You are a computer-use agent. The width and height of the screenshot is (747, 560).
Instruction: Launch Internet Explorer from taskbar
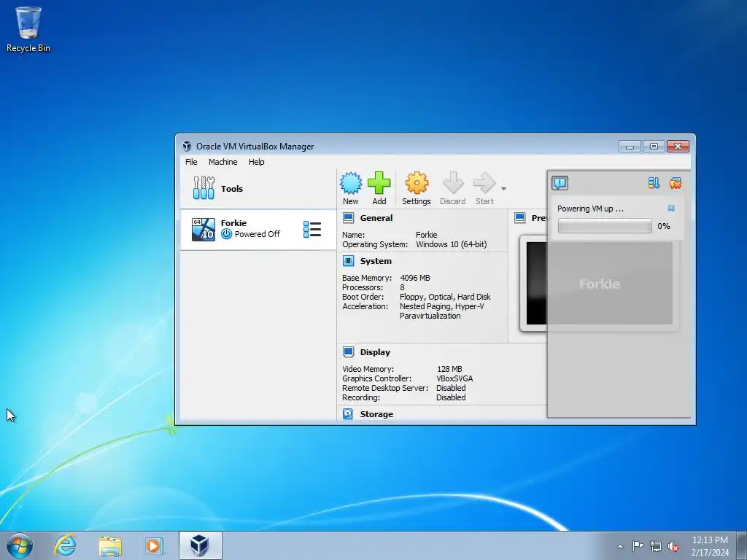click(x=65, y=545)
